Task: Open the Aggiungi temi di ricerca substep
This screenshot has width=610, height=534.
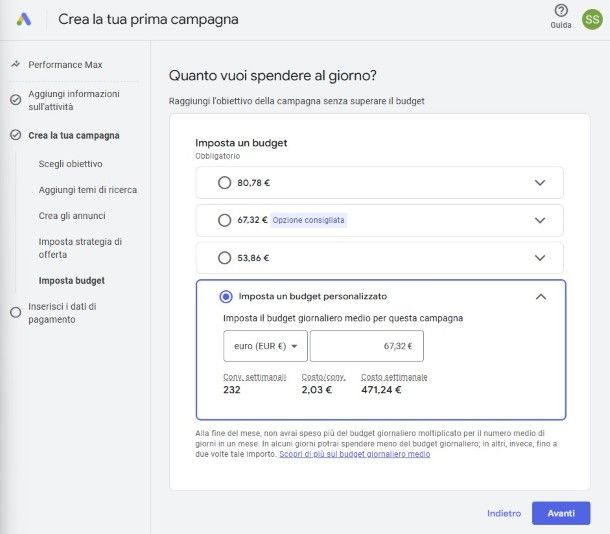Action: [88, 190]
